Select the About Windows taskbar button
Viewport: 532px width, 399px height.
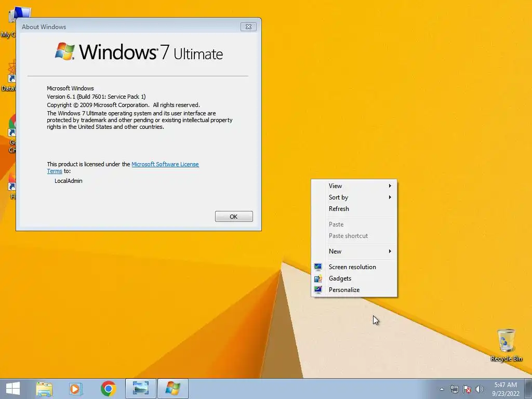click(172, 389)
